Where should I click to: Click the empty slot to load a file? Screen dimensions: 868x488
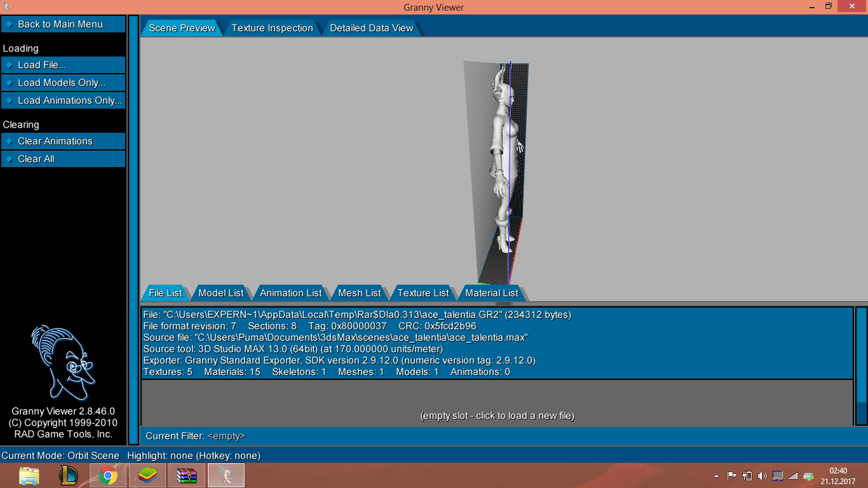[497, 403]
